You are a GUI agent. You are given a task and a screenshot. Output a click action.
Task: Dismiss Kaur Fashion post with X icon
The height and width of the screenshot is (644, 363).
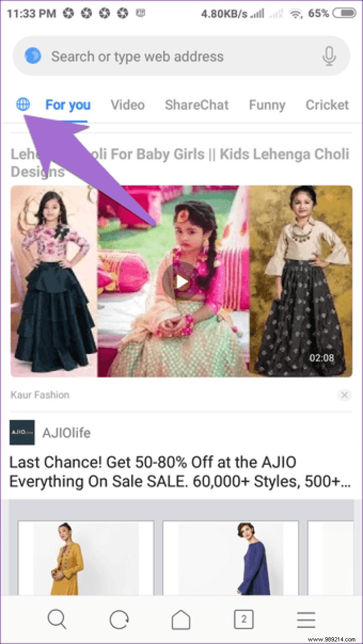(x=344, y=395)
